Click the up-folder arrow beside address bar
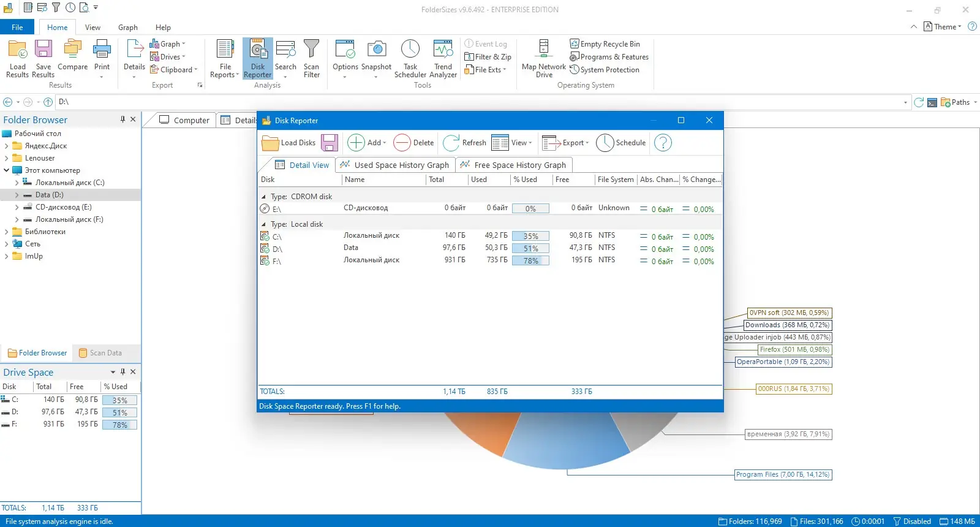The height and width of the screenshot is (527, 980). (x=48, y=102)
